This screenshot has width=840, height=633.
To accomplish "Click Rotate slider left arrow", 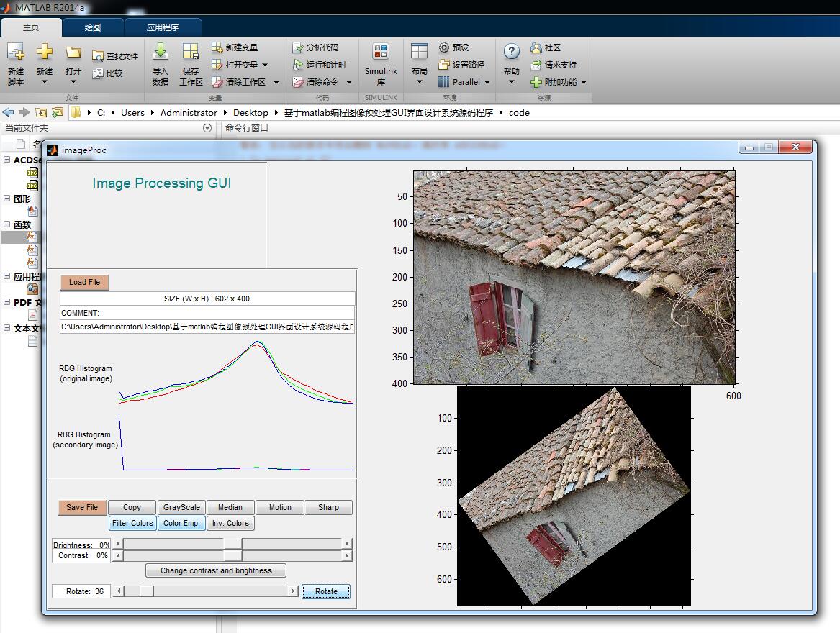I will pyautogui.click(x=119, y=591).
